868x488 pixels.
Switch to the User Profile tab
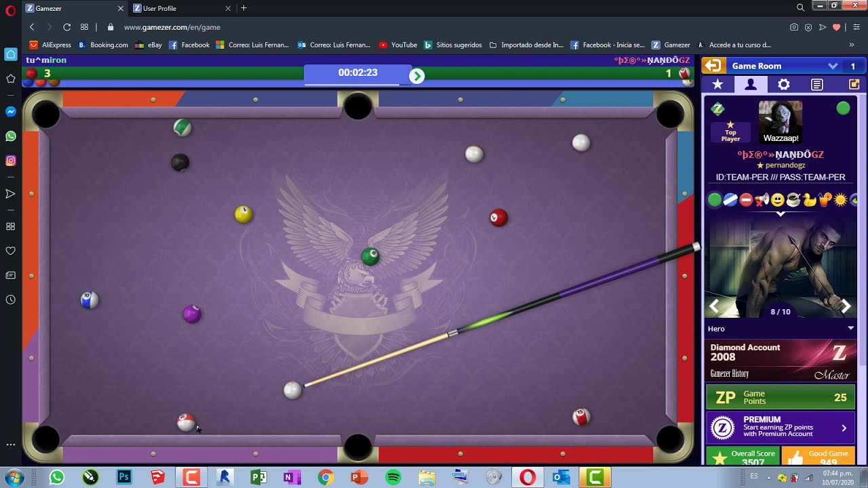183,8
